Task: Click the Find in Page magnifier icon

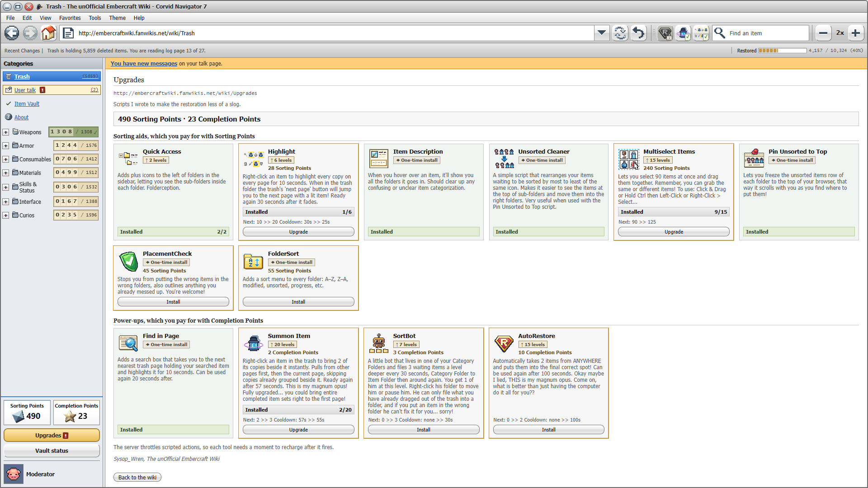Action: [x=128, y=343]
